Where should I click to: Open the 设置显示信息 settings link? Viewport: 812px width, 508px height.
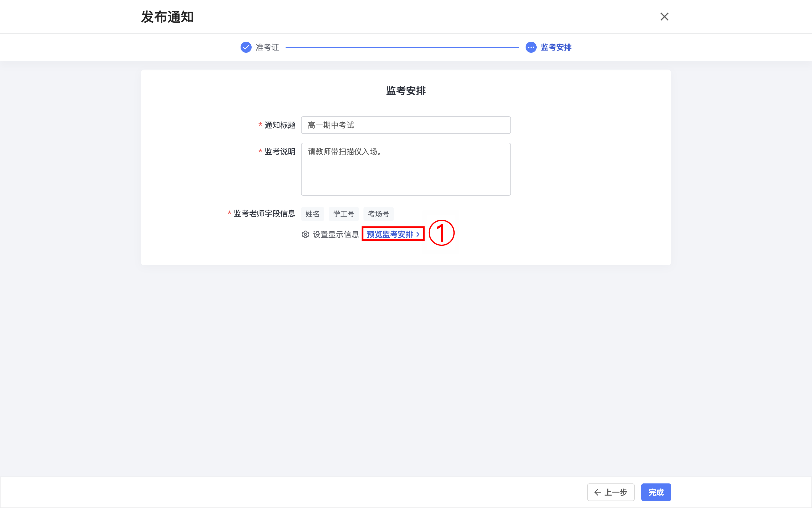[x=335, y=234]
